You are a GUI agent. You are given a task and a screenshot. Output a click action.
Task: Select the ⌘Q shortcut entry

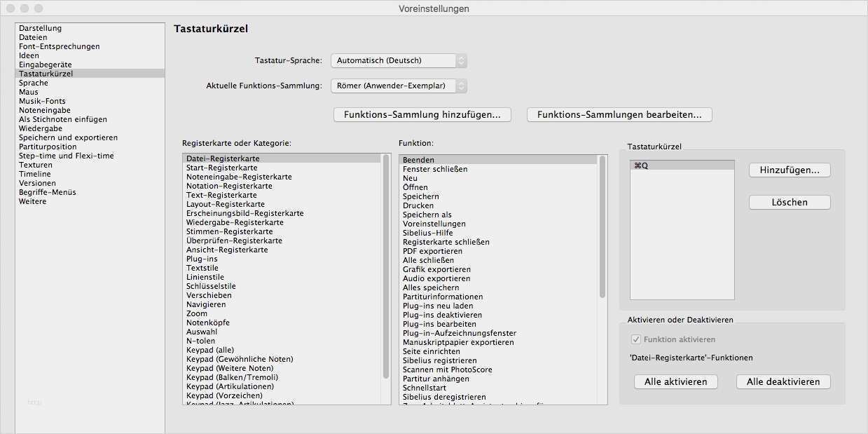[x=682, y=165]
